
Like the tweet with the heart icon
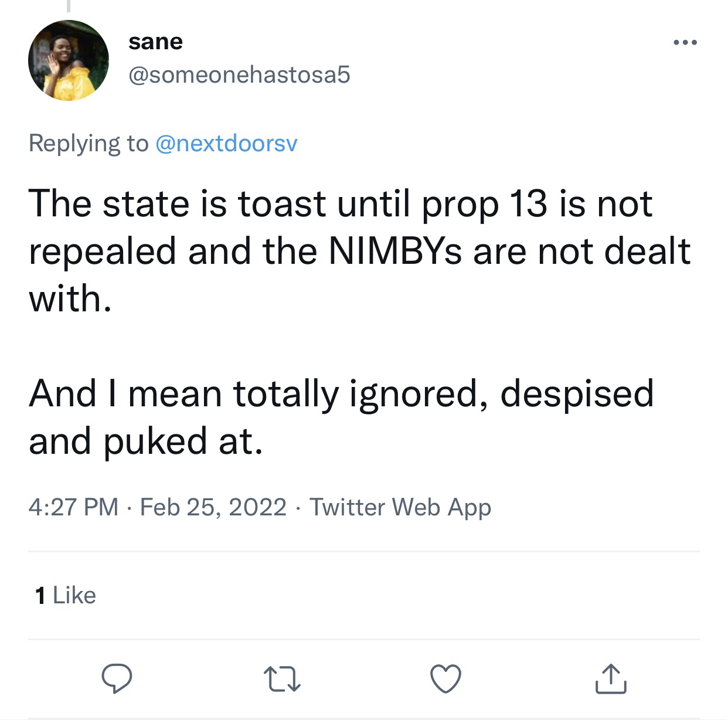coord(445,678)
